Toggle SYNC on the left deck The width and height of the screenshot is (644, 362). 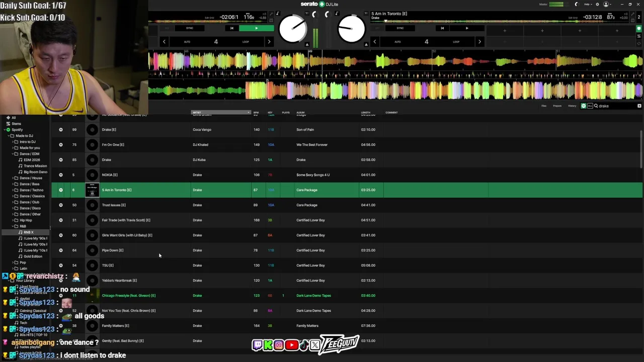pos(190,28)
